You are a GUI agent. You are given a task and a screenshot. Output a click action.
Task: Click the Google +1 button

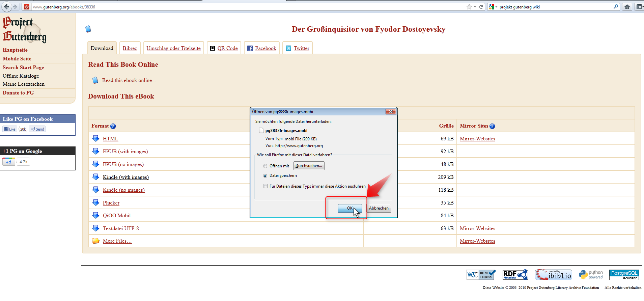[9, 162]
